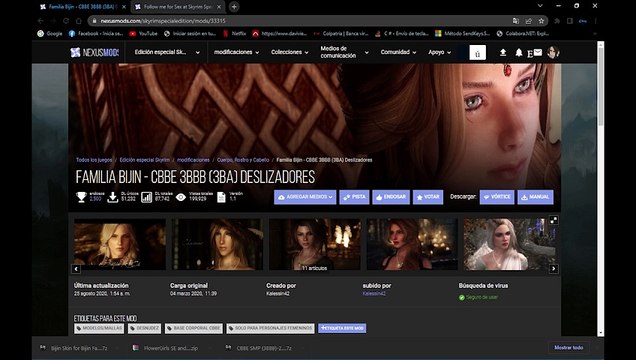Expand the Apoyo menu
636x360 pixels.
(x=440, y=52)
